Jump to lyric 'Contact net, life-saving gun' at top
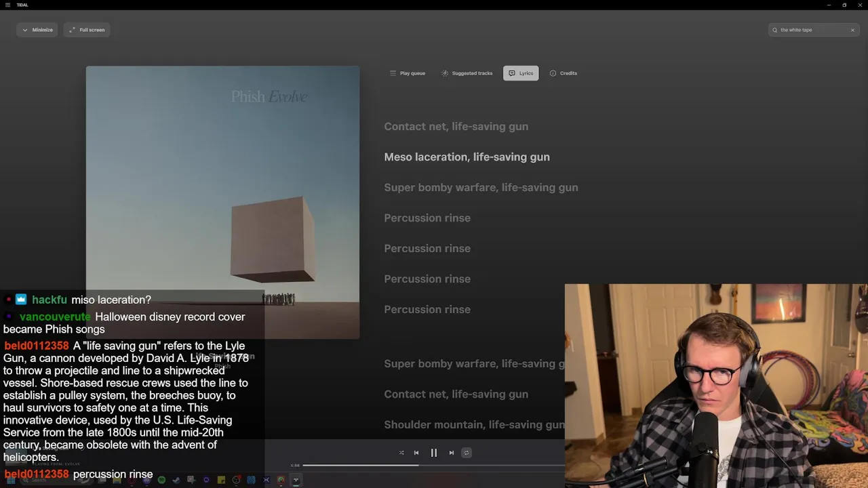Viewport: 868px width, 488px height. (x=456, y=127)
